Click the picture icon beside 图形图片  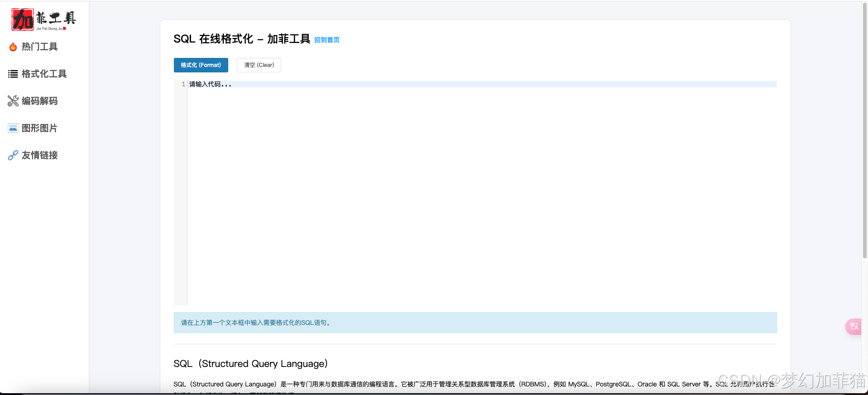click(x=13, y=128)
